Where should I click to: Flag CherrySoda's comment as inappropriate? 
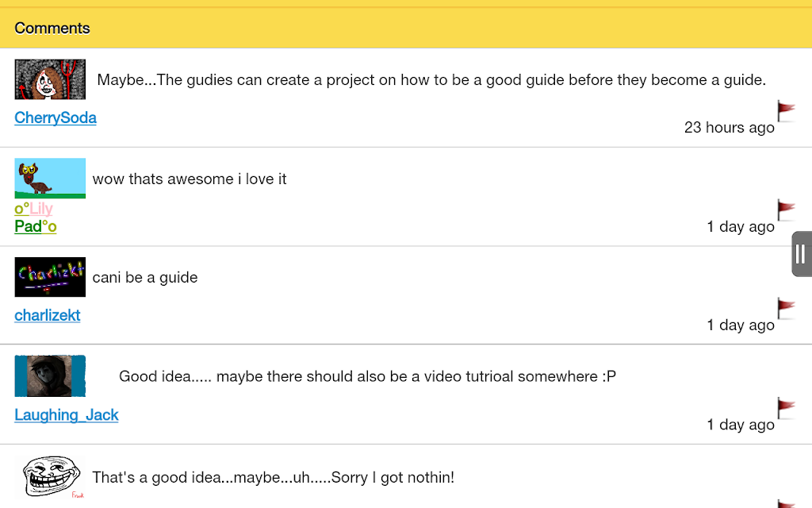[x=786, y=110]
